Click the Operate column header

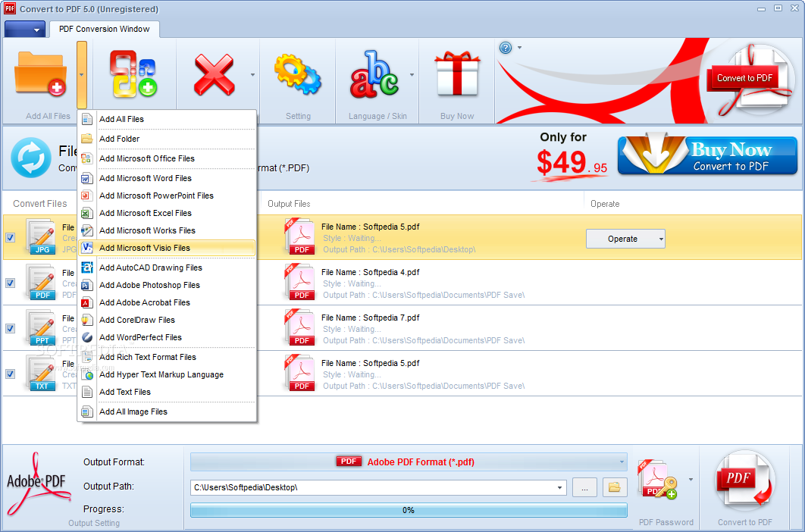(605, 204)
